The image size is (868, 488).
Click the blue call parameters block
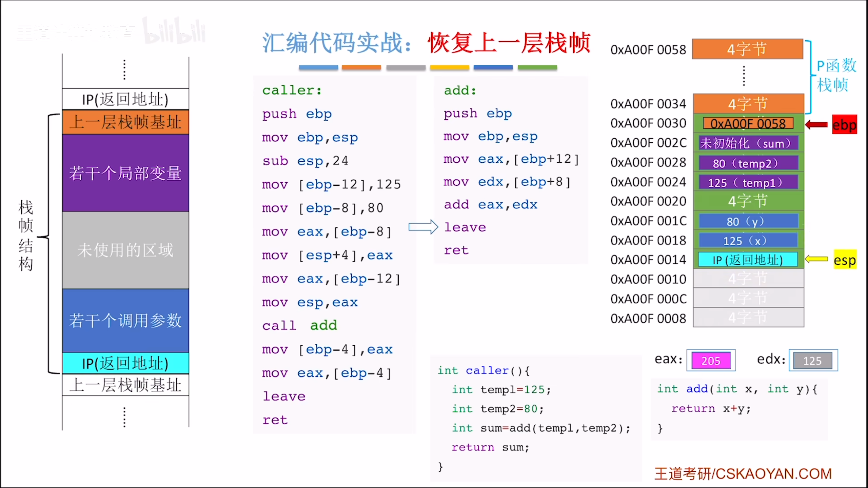[x=125, y=320]
